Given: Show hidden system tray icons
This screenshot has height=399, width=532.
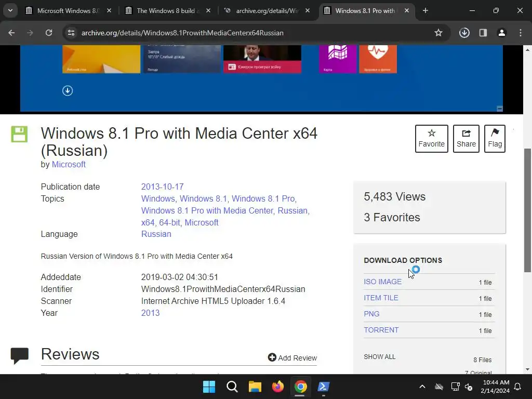Looking at the screenshot, I should pyautogui.click(x=422, y=387).
